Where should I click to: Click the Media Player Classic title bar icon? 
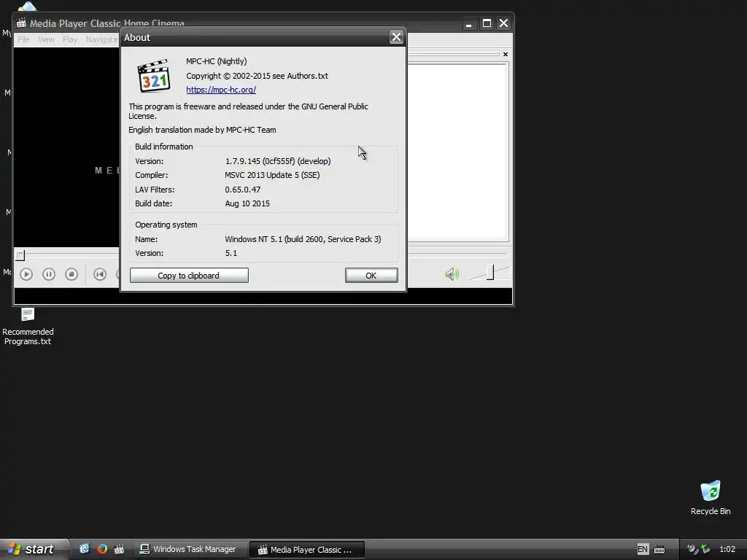click(21, 23)
